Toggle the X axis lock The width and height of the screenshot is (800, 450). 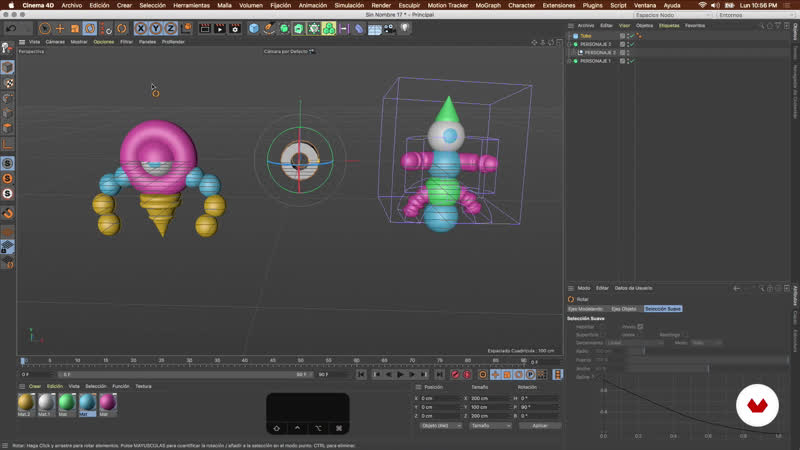141,28
